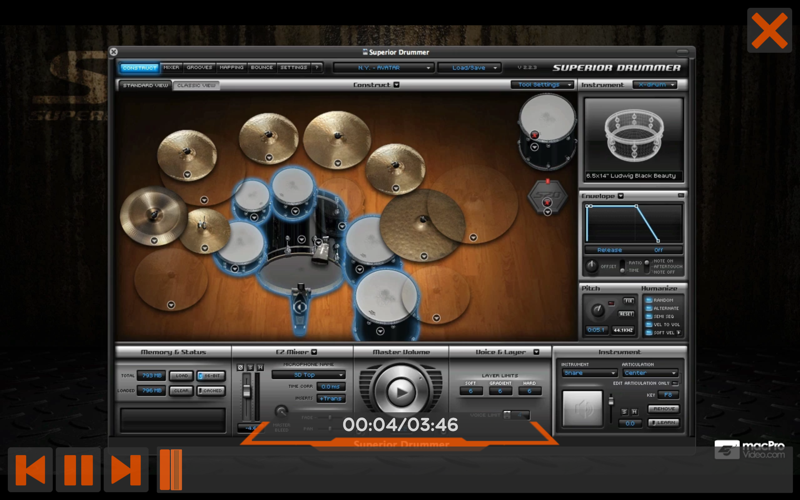Skip to the next video
This screenshot has height=500, width=800.
point(126,469)
